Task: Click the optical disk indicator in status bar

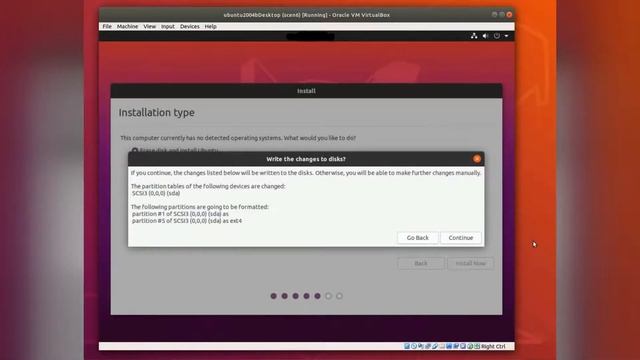Action: click(414, 346)
